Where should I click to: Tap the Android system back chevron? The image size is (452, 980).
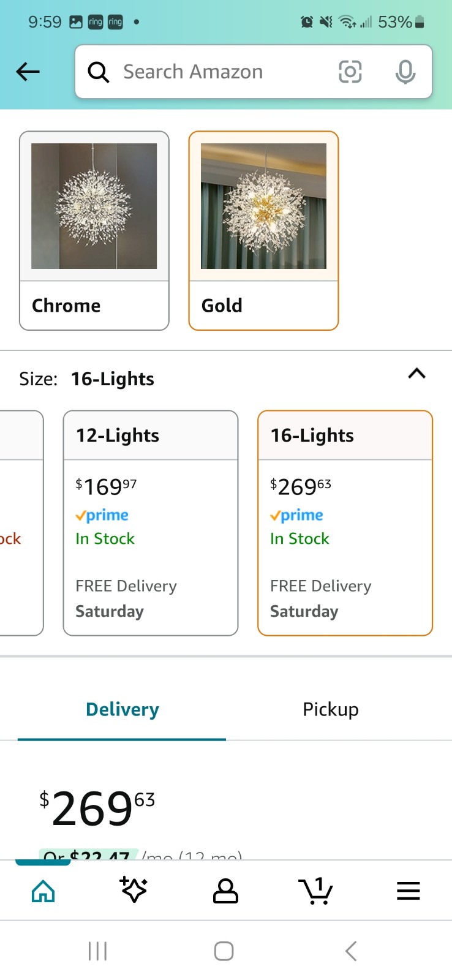pos(351,951)
